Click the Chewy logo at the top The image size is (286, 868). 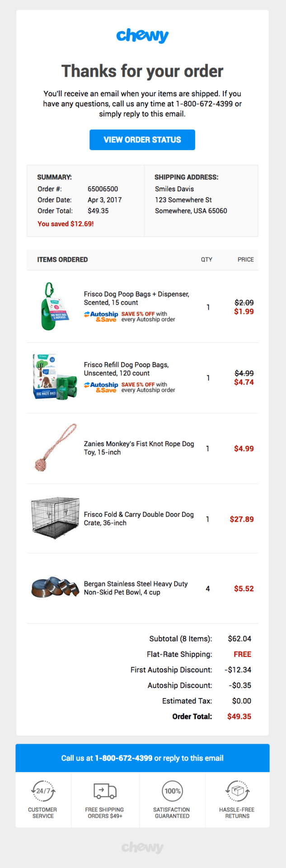click(142, 35)
